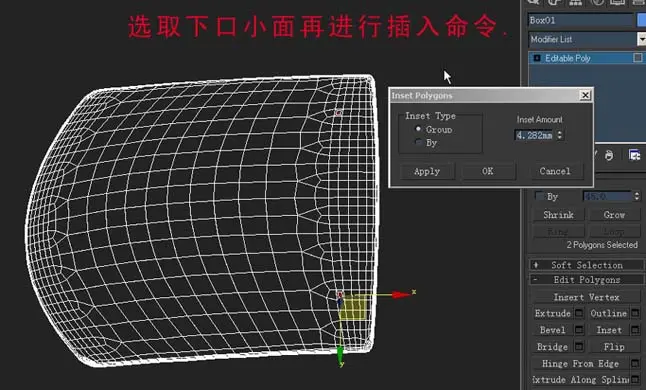The image size is (646, 390).
Task: Click the By angle value spinner
Action: 637,196
